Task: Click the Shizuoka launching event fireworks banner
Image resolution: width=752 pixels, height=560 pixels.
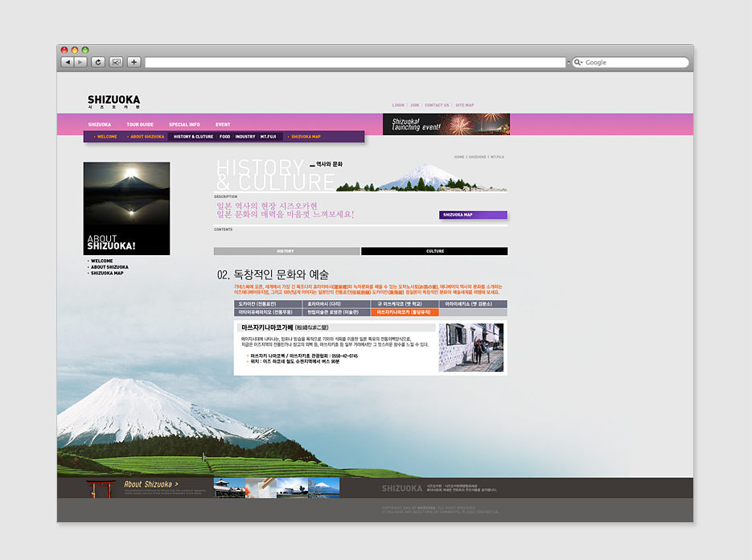Action: tap(446, 124)
